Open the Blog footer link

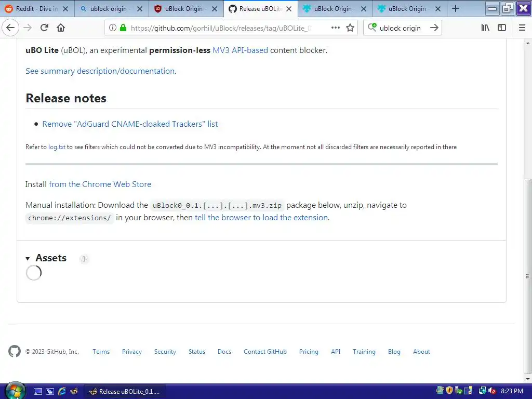click(394, 352)
